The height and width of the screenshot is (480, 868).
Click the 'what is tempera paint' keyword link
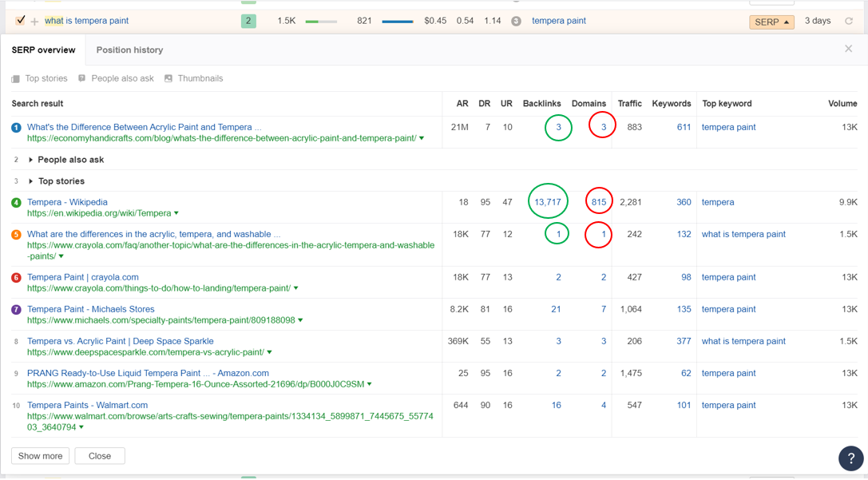(87, 21)
